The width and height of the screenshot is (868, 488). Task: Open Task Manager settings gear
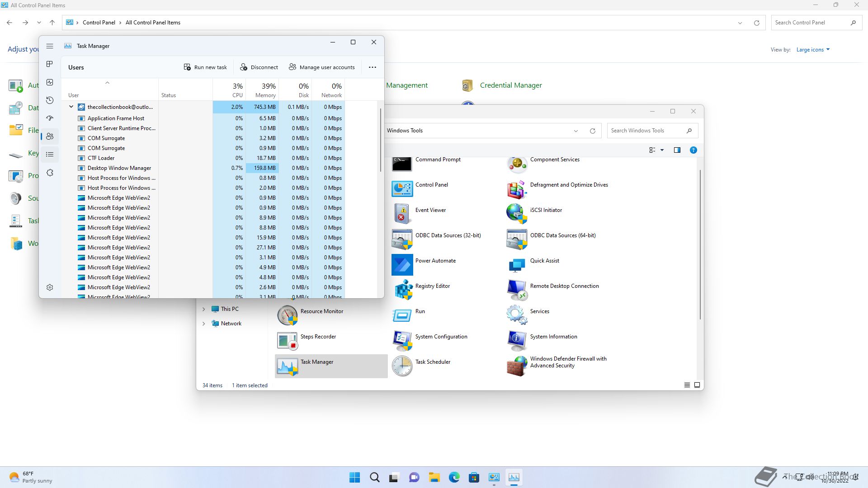50,287
